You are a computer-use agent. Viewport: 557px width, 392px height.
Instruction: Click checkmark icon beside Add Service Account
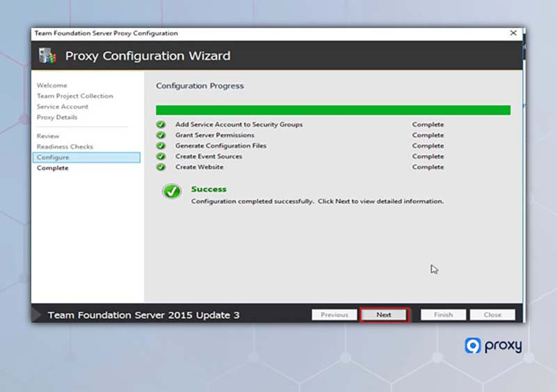[x=161, y=125]
